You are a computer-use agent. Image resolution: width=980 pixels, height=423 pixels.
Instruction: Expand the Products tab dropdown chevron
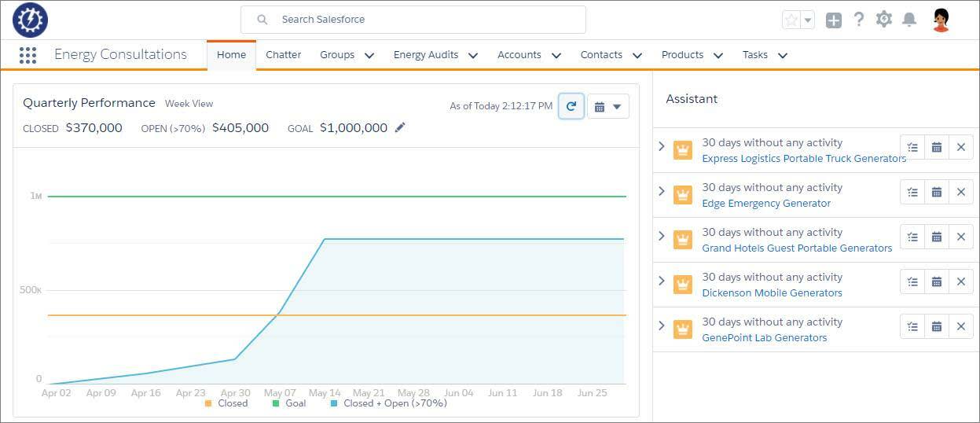(718, 56)
